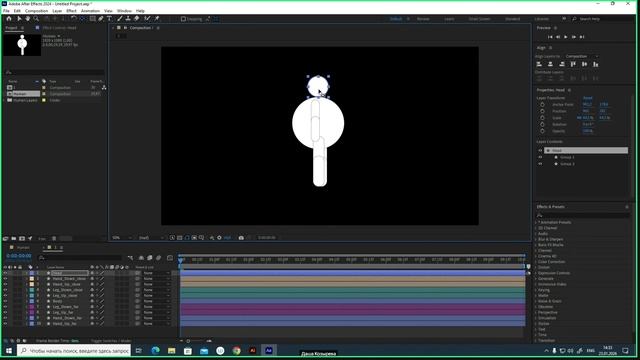The width and height of the screenshot is (640, 360).
Task: Toggle the Frame Blending switch in timeline header
Action: coord(150,258)
